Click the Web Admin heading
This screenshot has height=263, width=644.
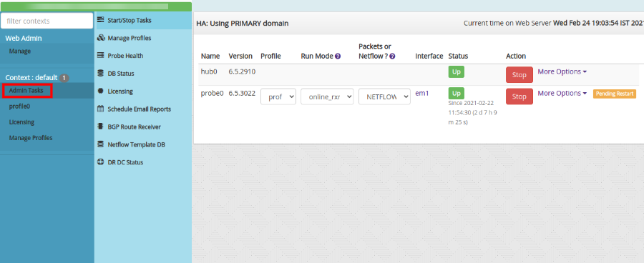[x=24, y=38]
